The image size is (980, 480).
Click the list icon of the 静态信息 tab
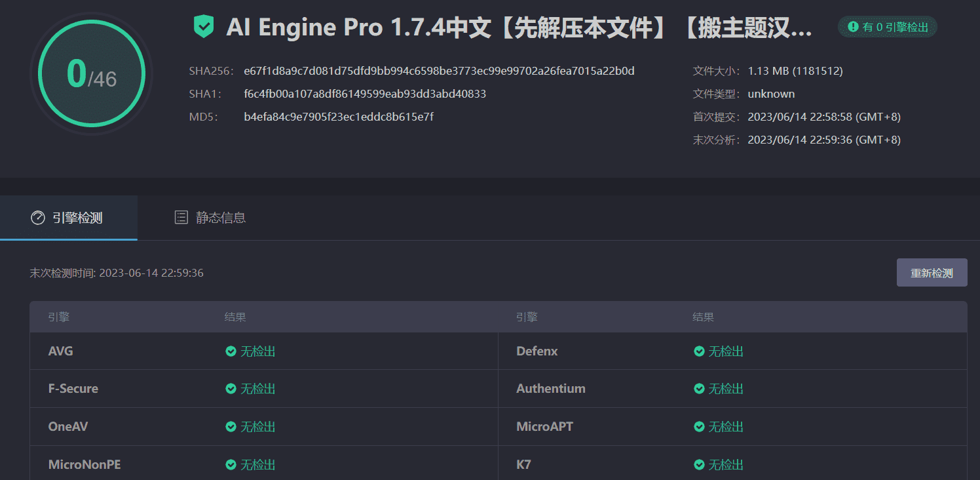pyautogui.click(x=181, y=218)
